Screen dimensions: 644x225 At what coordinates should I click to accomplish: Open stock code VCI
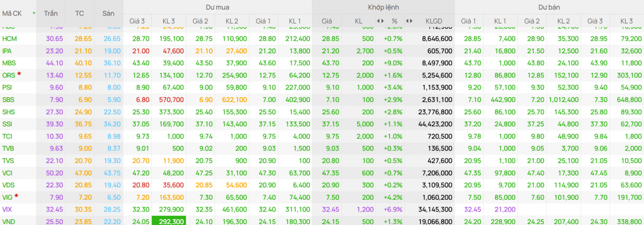(x=7, y=172)
